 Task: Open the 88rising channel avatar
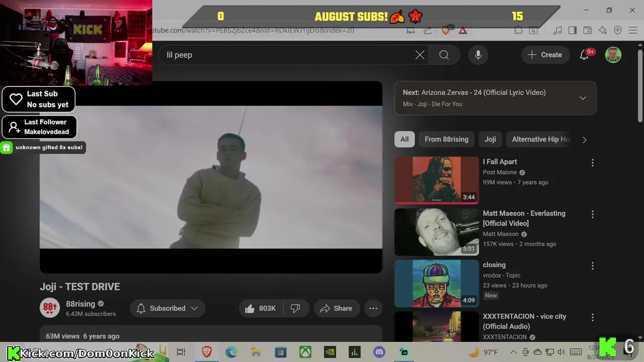(x=50, y=308)
